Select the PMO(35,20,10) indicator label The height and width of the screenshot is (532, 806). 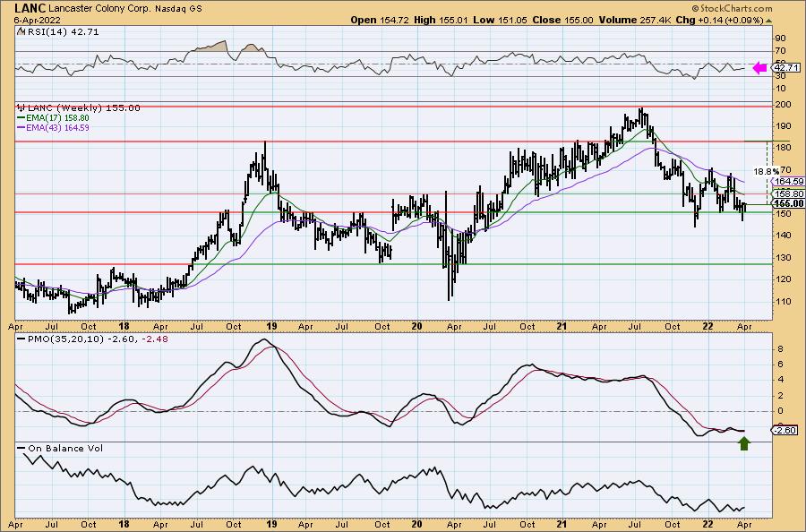(x=65, y=339)
